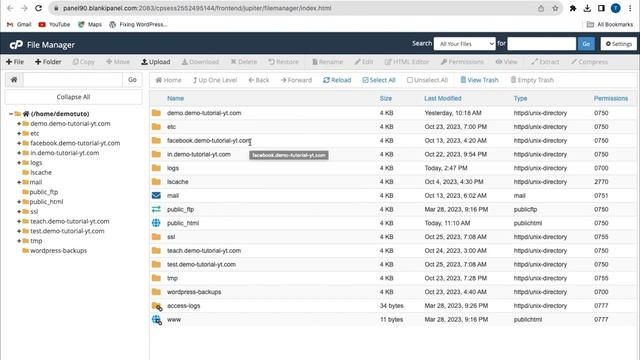The width and height of the screenshot is (640, 360).
Task: Collapse the /home/demotuto root tree node
Action: point(11,114)
